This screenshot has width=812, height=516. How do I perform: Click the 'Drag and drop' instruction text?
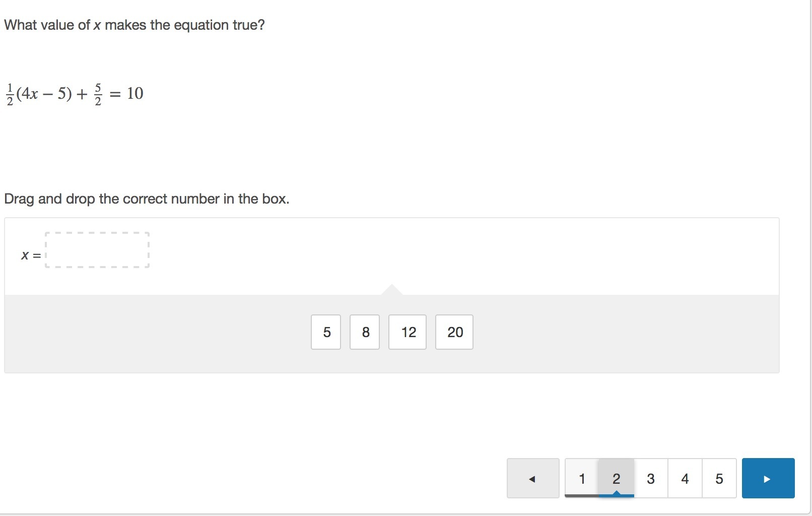coord(147,199)
